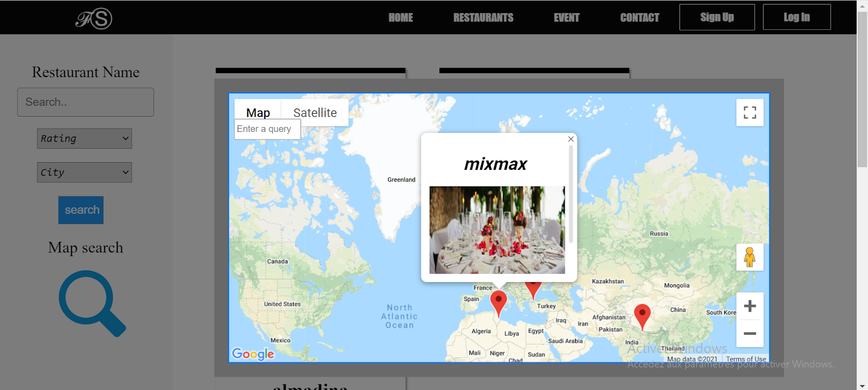Close the mixmax info window
Viewport: 868px width, 390px height.
(571, 139)
